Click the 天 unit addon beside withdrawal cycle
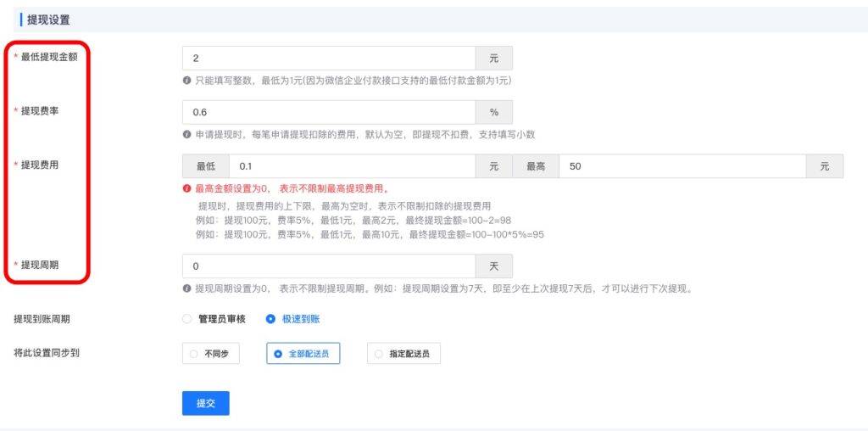The image size is (868, 431). coord(494,266)
